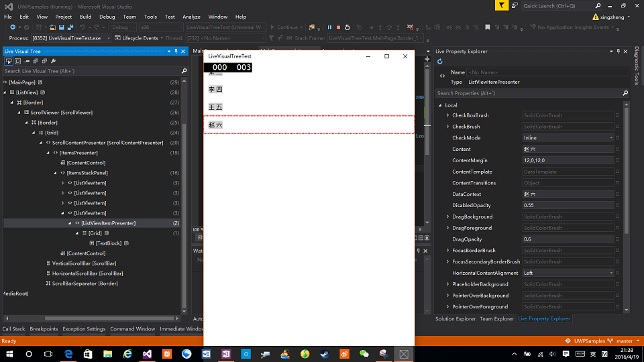Click the notifications flag icon
The width and height of the screenshot is (644, 362).
tap(502, 5)
